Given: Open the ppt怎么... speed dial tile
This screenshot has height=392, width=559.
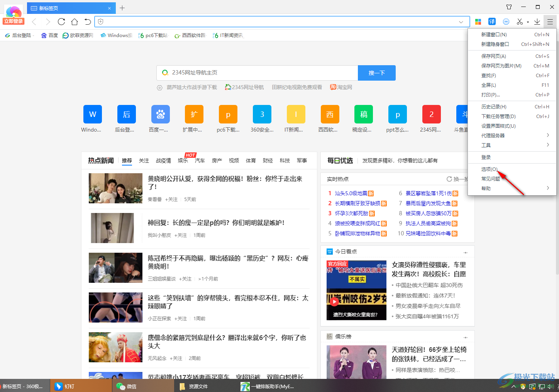Looking at the screenshot, I should pos(398,114).
